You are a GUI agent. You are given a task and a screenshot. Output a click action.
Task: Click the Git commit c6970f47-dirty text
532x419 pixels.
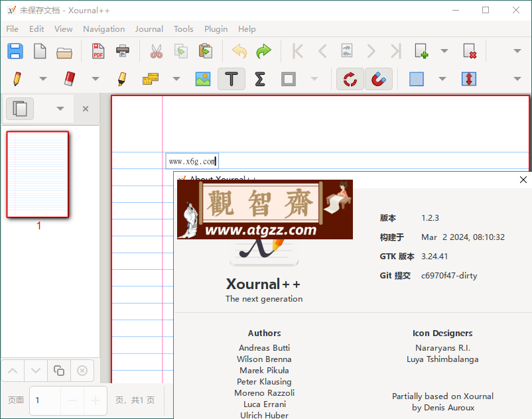point(449,276)
